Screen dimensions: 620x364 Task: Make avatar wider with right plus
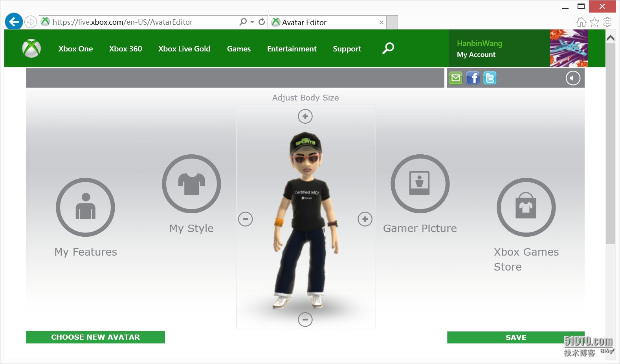click(365, 219)
